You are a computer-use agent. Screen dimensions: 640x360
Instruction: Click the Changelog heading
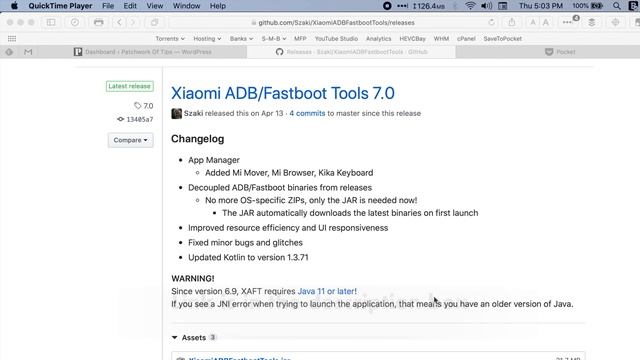tap(198, 139)
